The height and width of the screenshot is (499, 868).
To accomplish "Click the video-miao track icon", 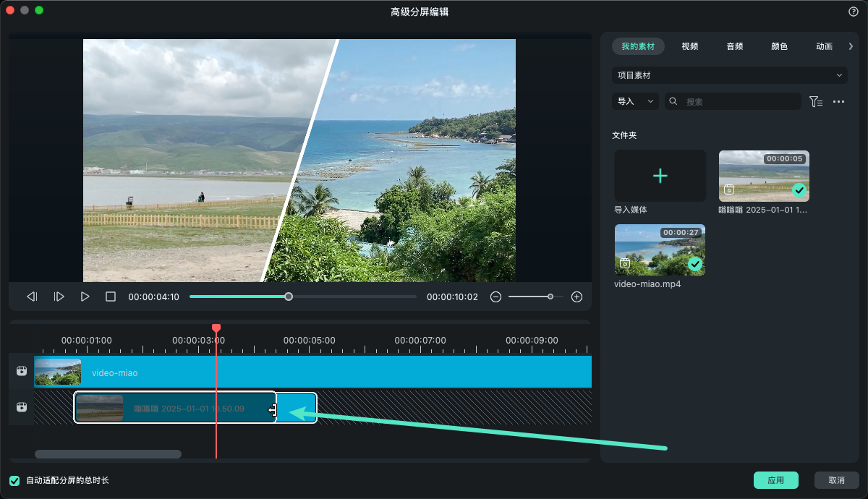I will coord(22,372).
